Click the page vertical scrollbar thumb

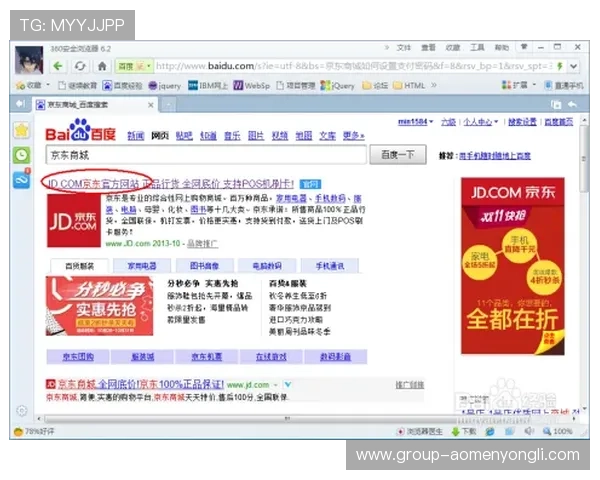(584, 158)
